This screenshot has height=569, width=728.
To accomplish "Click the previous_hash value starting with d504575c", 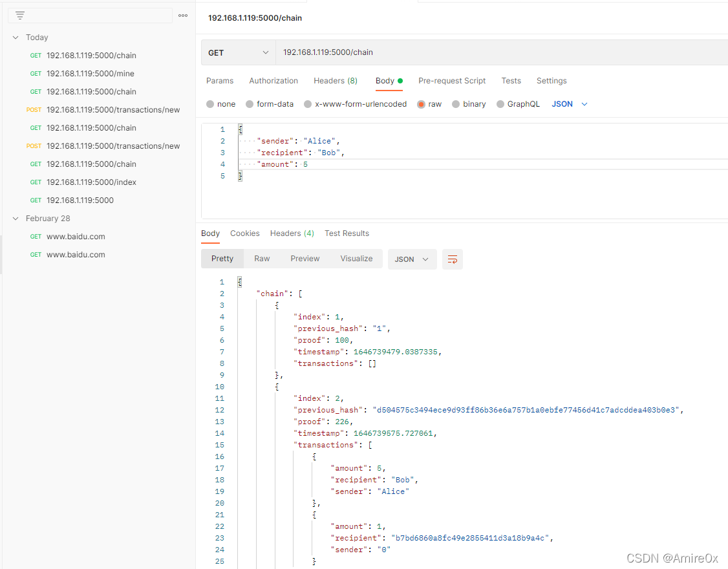I will pyautogui.click(x=526, y=410).
